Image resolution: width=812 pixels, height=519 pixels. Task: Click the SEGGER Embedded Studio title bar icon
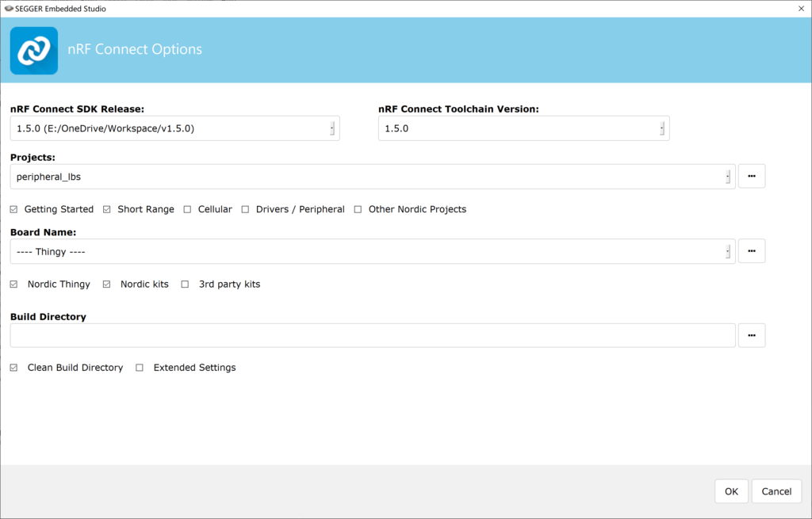[8, 8]
